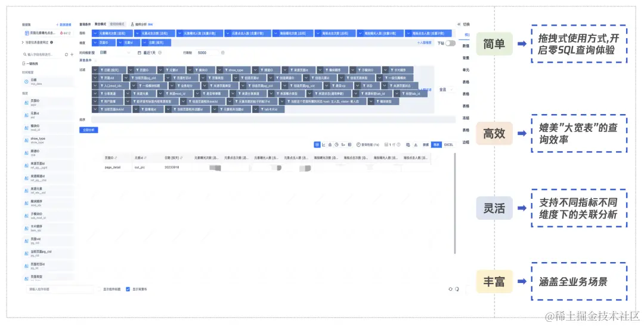Select the EXCEL view tab

[448, 144]
